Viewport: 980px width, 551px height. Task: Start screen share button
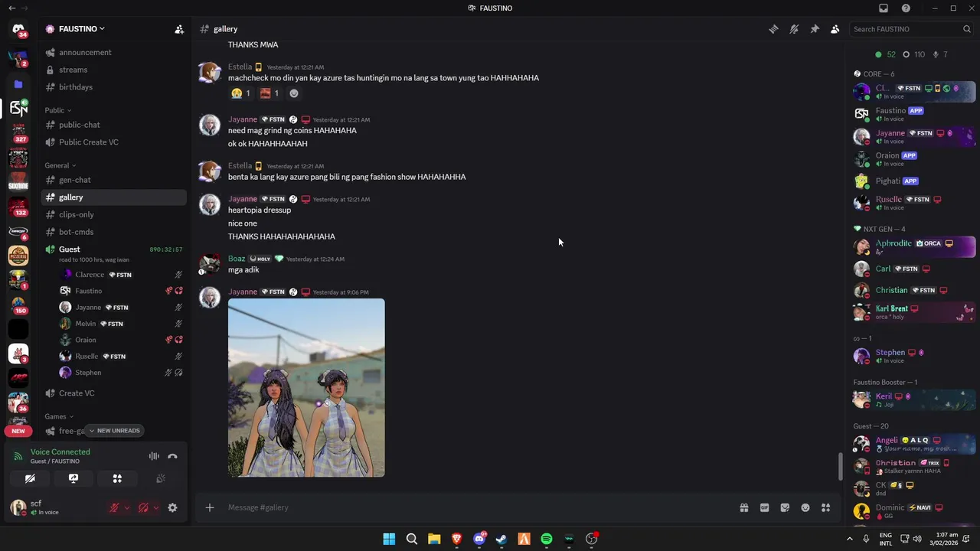(73, 478)
